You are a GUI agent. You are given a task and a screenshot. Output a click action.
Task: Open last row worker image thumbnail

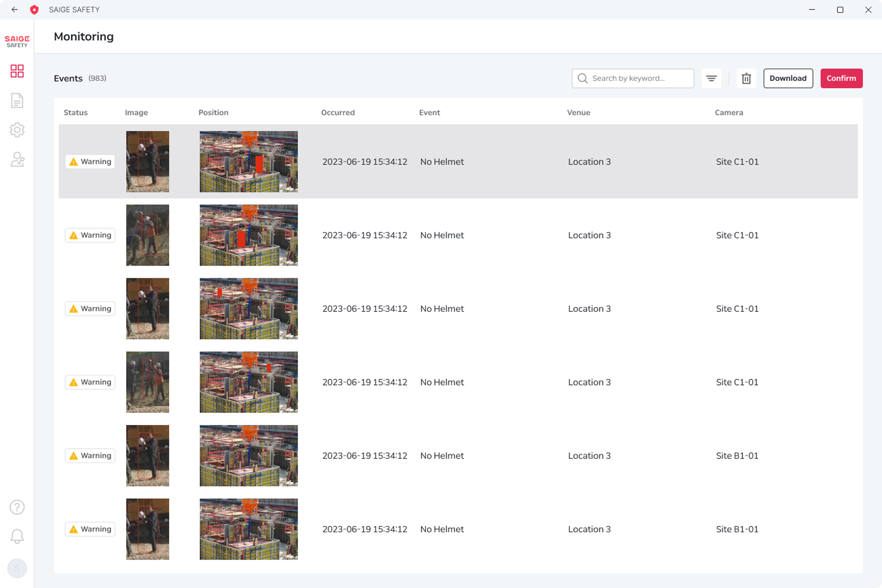tap(147, 529)
